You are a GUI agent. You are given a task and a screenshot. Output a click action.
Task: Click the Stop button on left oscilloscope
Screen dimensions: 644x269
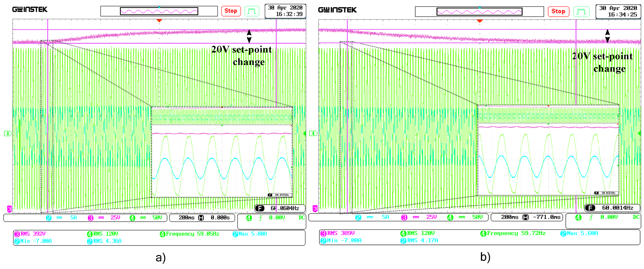[x=231, y=11]
